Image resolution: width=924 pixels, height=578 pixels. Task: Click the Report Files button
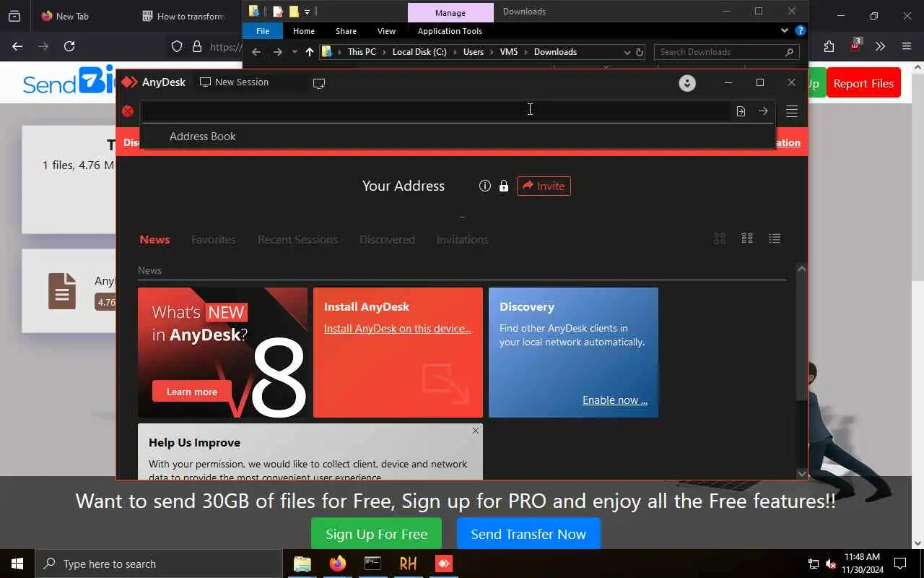point(863,84)
